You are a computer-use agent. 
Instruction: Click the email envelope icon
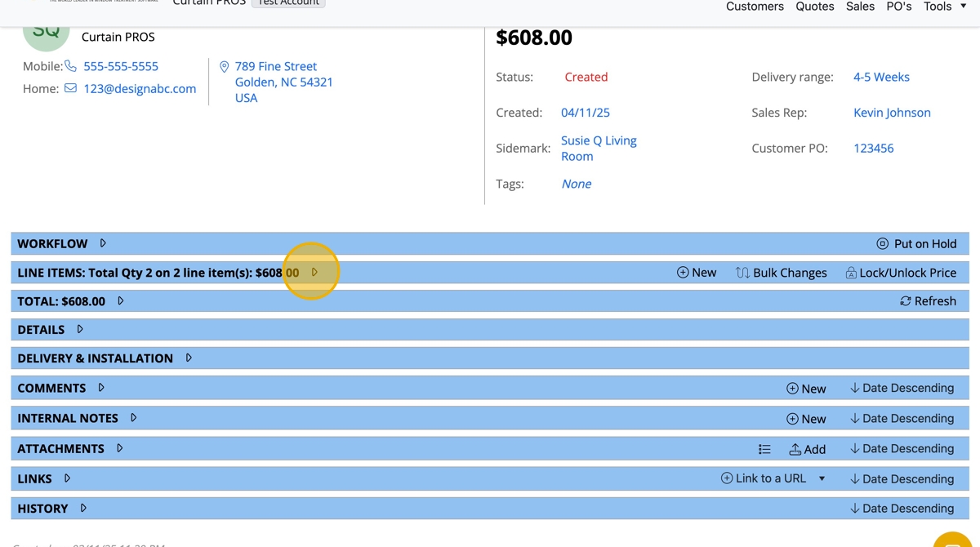click(x=71, y=88)
